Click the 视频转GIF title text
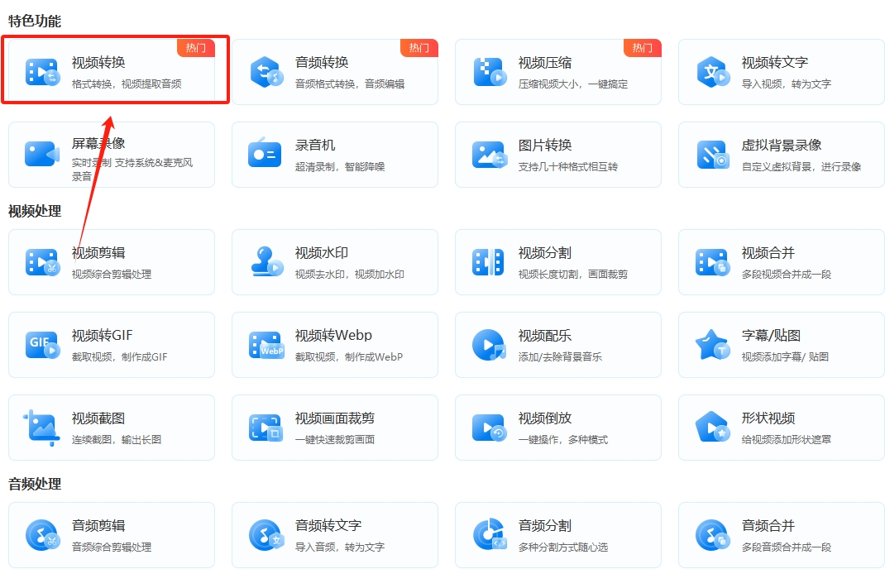 pos(103,335)
